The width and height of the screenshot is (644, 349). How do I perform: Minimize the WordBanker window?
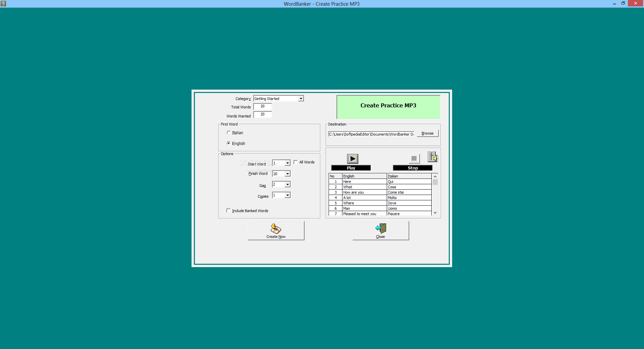click(x=614, y=4)
